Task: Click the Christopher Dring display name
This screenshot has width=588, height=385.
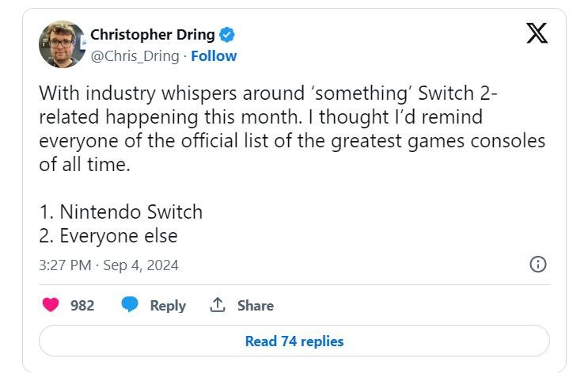Action: tap(153, 35)
